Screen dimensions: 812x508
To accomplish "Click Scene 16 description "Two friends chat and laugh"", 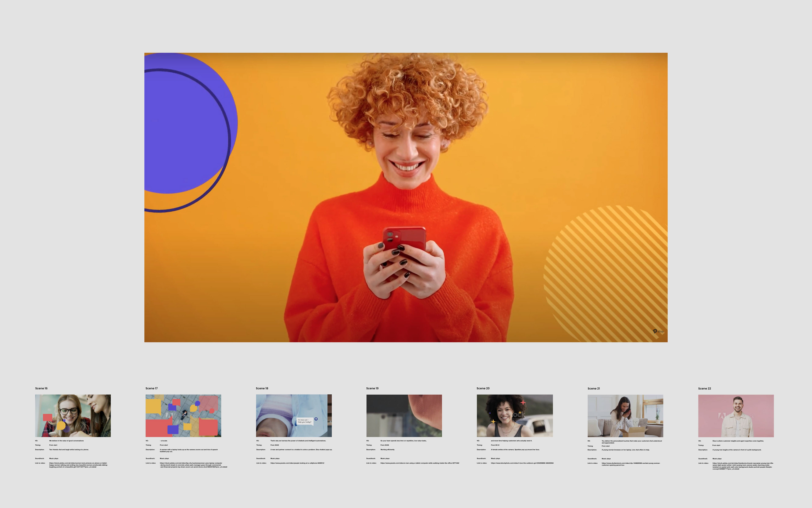I will pos(69,450).
